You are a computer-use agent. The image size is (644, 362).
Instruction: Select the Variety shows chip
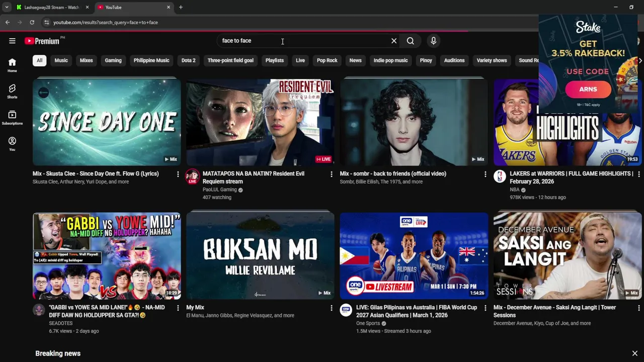492,60
